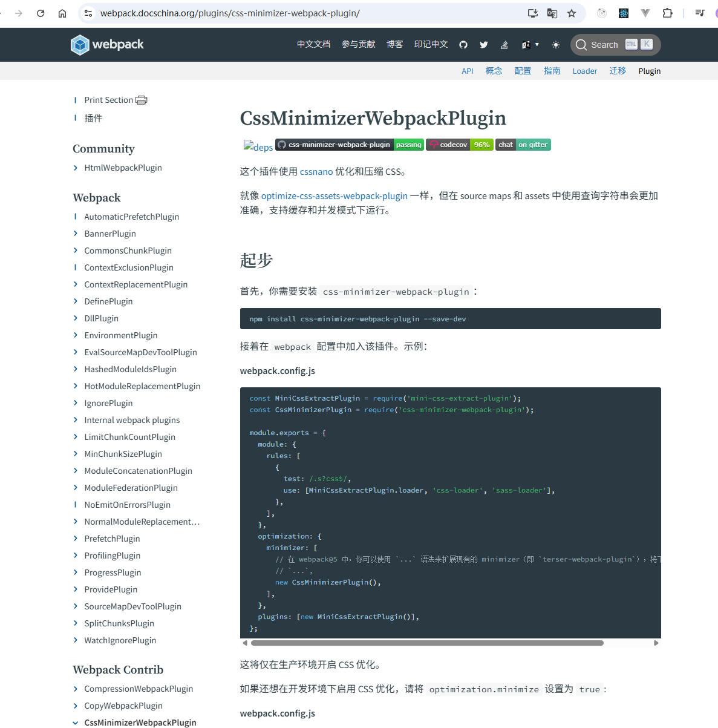Open NoEmitOnErrorsPlugin in the sidebar

(128, 505)
